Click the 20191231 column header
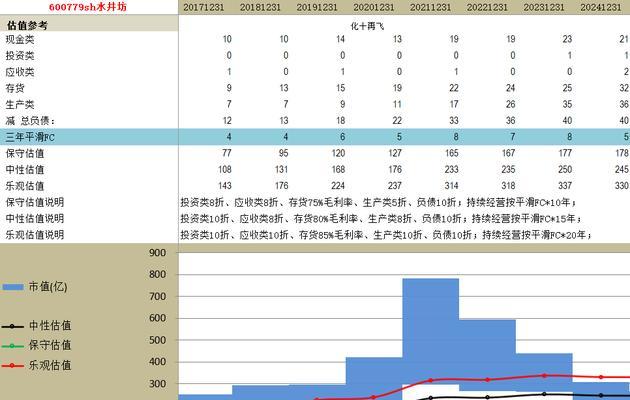This screenshot has width=630, height=400. [x=317, y=7]
